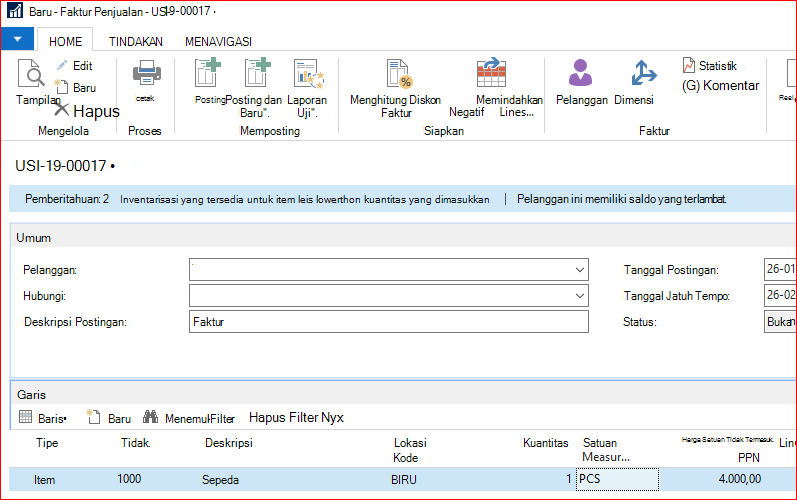The image size is (797, 500).
Task: Click the Tanggal Jatuh Tempo date field
Action: click(x=780, y=295)
